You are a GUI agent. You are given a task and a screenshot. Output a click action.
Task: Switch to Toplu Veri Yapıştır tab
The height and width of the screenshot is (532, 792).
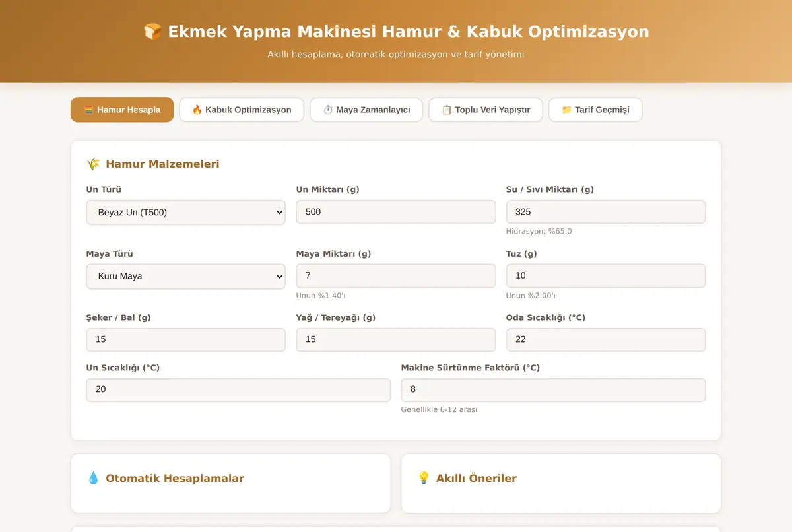tap(486, 110)
